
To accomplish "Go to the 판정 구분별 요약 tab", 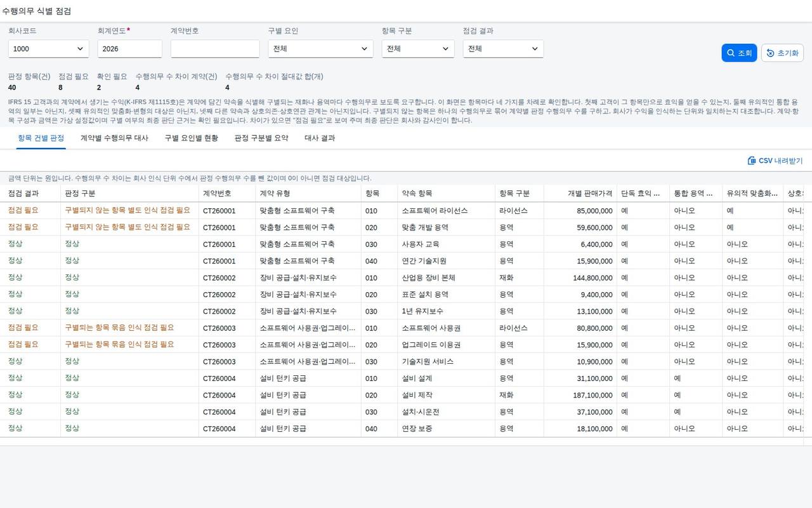I will (261, 138).
